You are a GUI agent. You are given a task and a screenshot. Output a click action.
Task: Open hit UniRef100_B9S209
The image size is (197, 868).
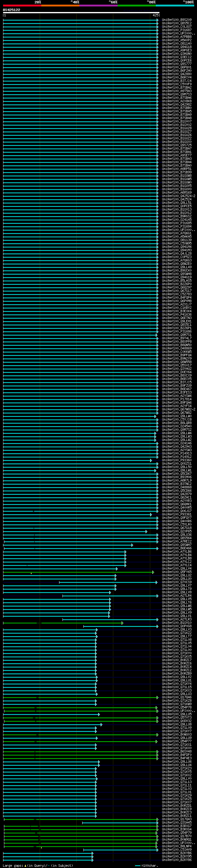click(177, 20)
